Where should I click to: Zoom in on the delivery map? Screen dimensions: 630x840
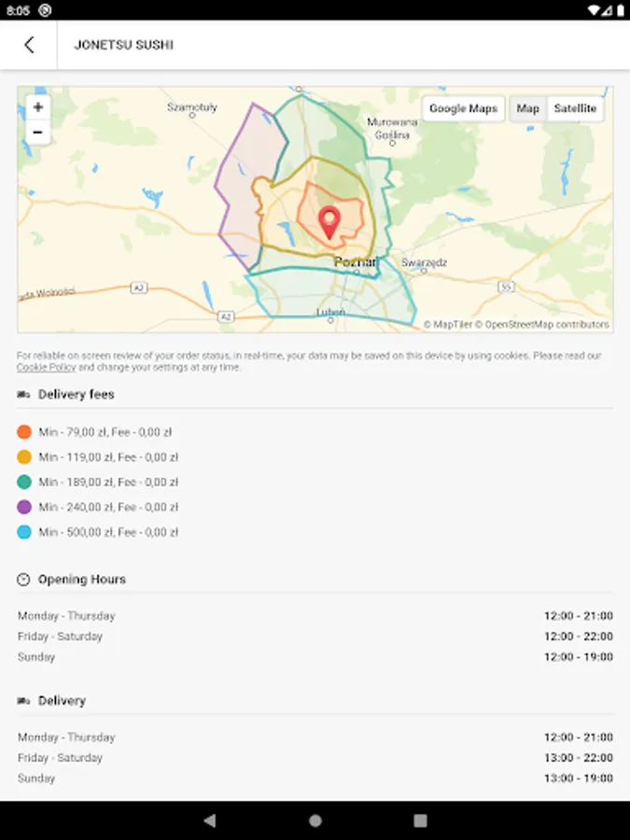(x=38, y=107)
